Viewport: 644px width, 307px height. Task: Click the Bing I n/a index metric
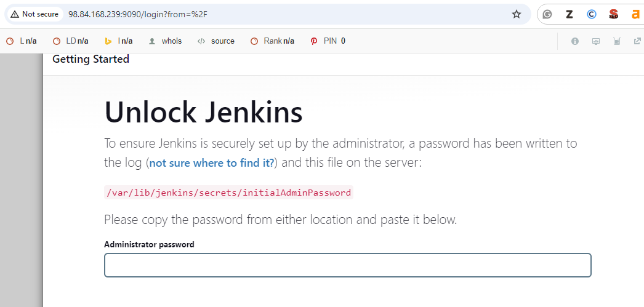(119, 41)
